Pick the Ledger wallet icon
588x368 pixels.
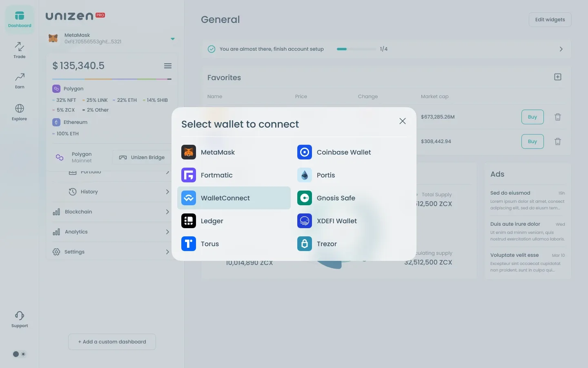[x=189, y=221]
